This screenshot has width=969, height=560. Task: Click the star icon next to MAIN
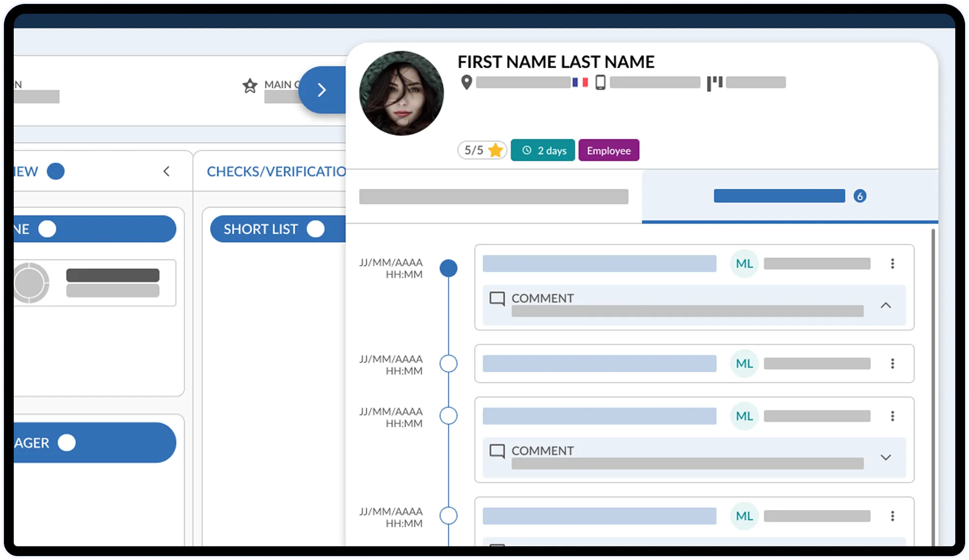point(250,86)
